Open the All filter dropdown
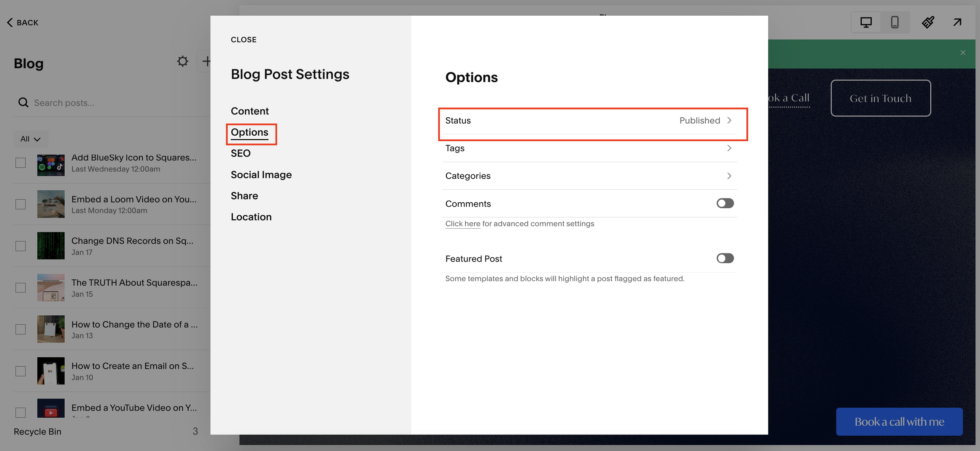 click(31, 139)
